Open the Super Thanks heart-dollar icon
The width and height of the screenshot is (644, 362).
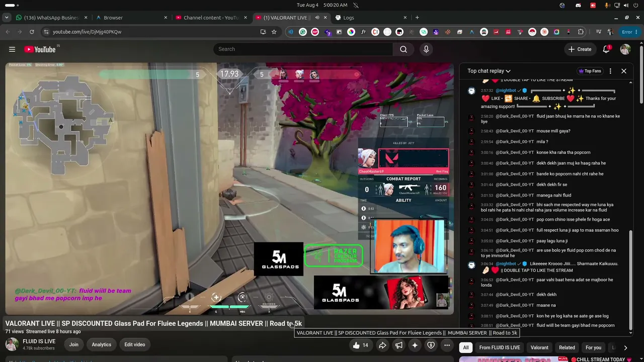(431, 345)
